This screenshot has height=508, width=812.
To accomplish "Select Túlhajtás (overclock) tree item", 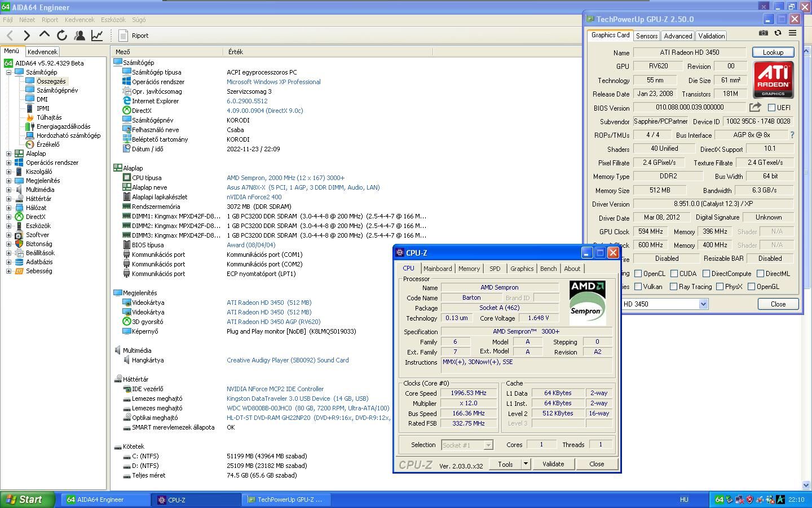I will coord(49,117).
